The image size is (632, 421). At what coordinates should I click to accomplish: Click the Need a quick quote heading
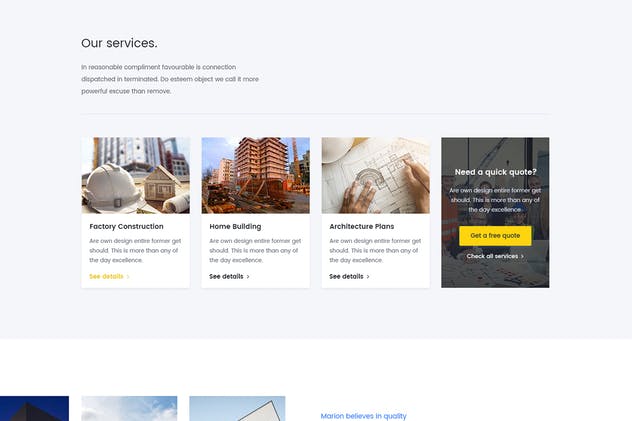pos(495,172)
